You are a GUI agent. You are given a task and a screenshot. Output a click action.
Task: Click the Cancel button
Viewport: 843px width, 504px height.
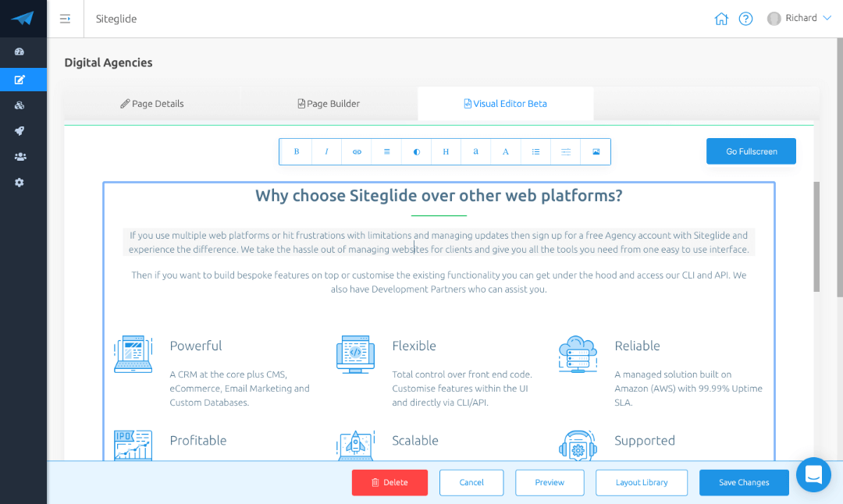pos(471,482)
